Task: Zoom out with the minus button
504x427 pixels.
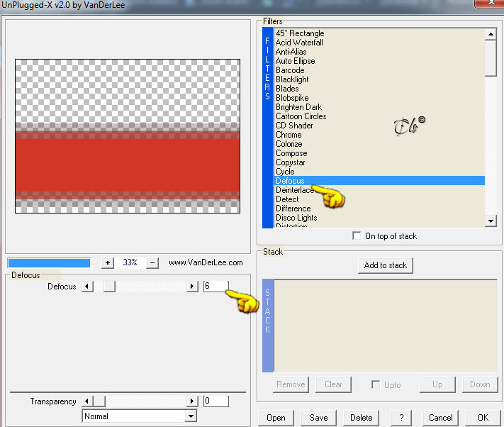Action: click(x=152, y=262)
